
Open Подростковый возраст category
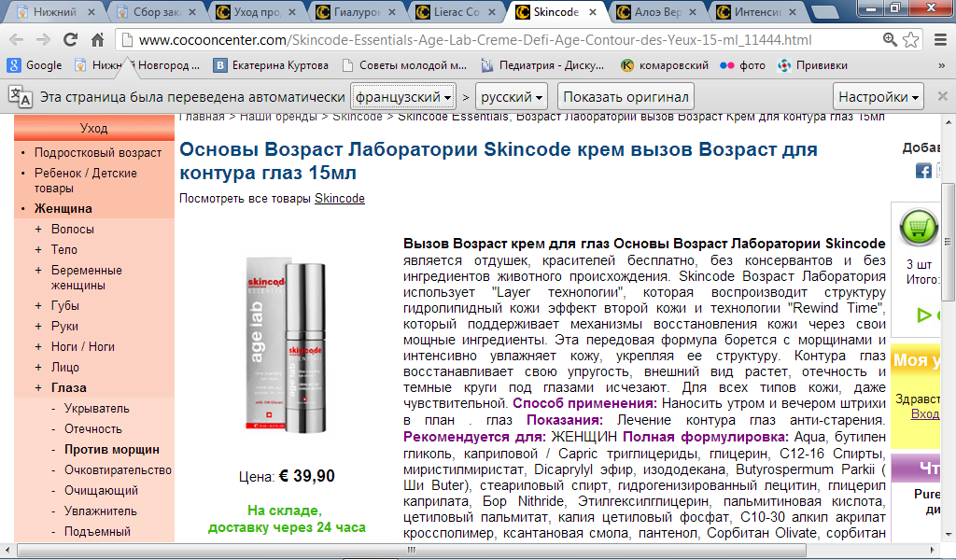[x=98, y=153]
